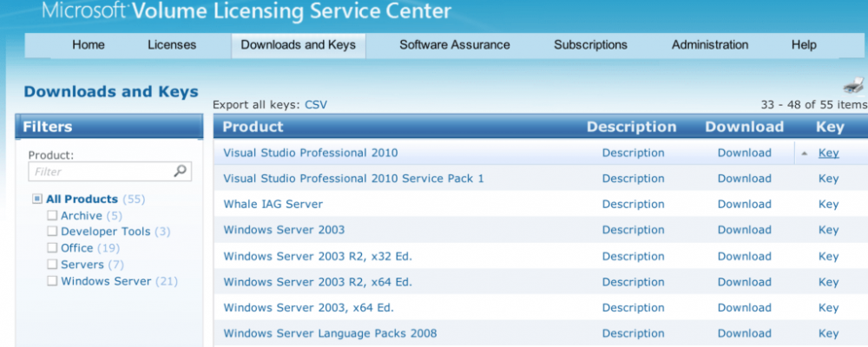This screenshot has width=868, height=347.
Task: View Description for Visual Studio Professional 2010
Action: [x=634, y=153]
